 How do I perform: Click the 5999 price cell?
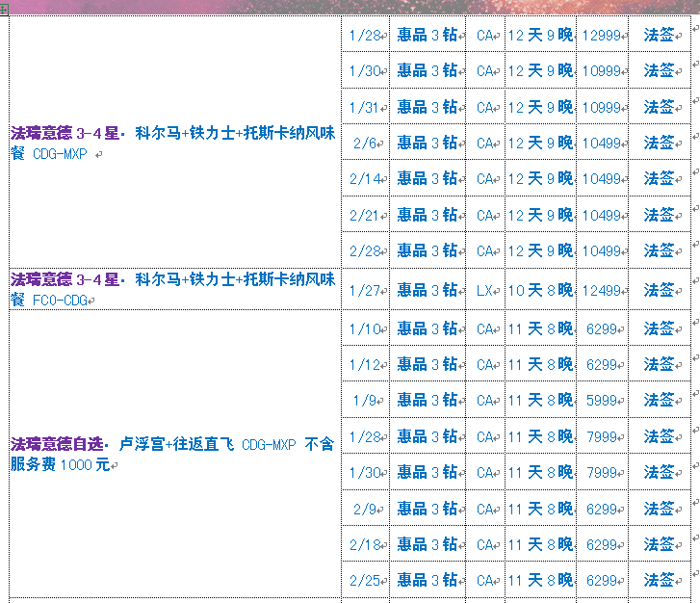(603, 400)
